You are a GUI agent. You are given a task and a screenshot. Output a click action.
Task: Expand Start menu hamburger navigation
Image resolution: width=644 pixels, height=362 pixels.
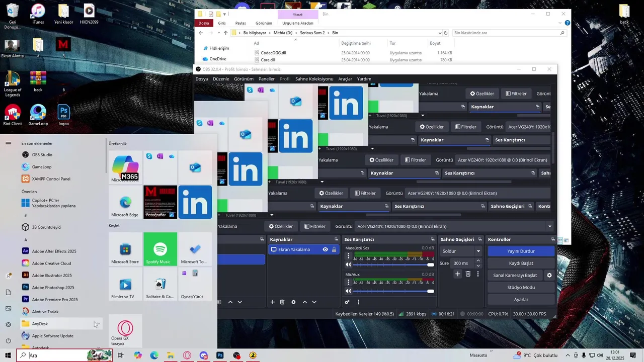(x=8, y=144)
